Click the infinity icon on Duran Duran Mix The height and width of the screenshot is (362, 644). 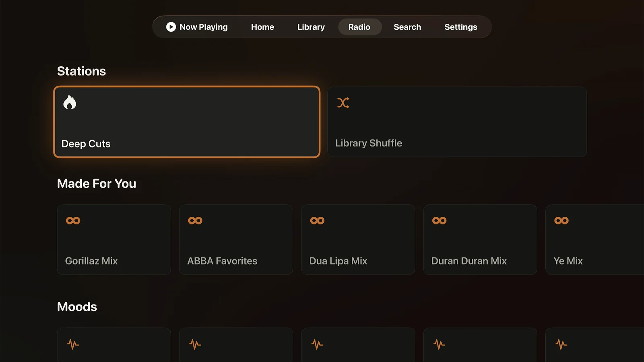[439, 220]
